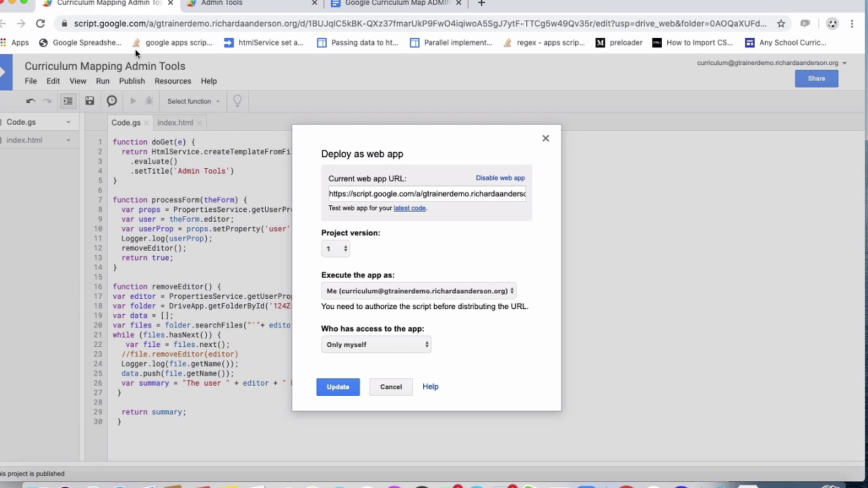Expand Code.gs file options arrow
Screen dimensions: 868x488
[x=68, y=123]
